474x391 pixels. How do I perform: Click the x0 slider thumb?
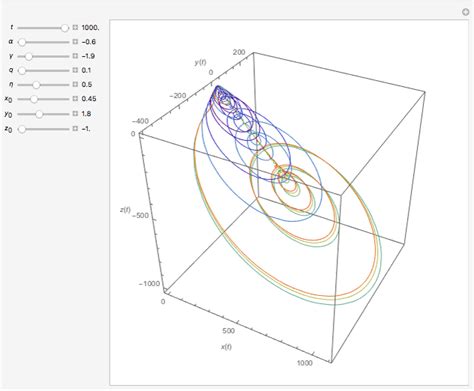pos(34,99)
